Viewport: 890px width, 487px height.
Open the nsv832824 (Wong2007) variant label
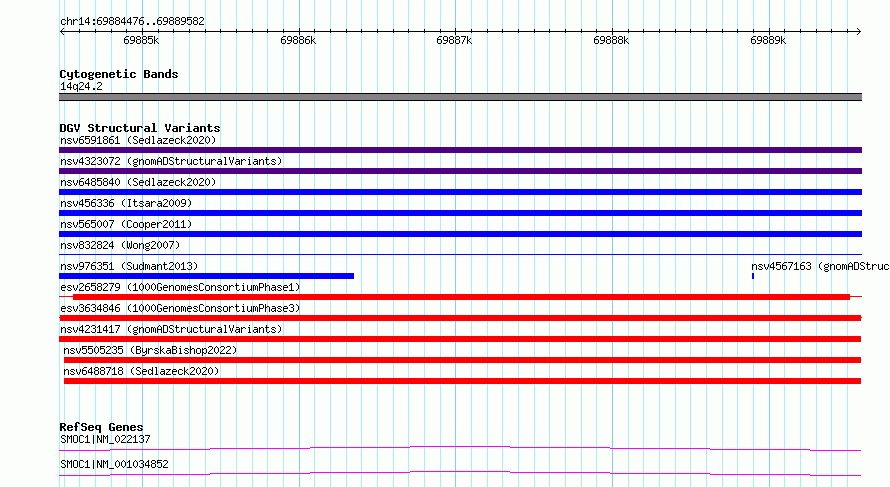(x=120, y=245)
